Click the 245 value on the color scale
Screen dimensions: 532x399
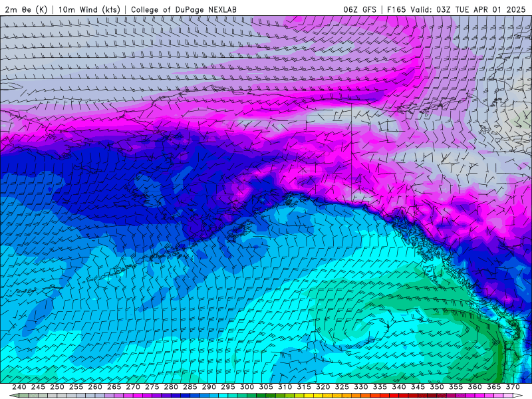(x=38, y=387)
